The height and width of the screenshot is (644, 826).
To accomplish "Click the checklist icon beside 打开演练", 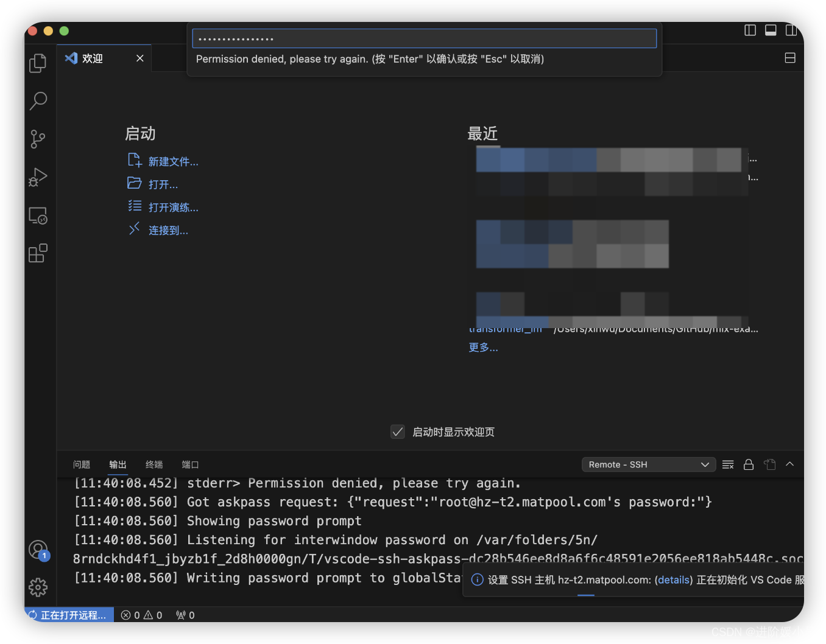I will (x=135, y=206).
